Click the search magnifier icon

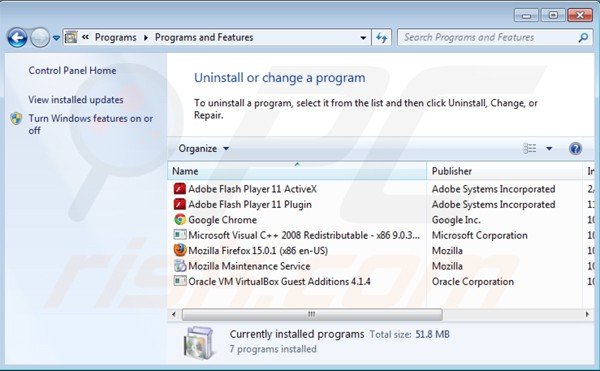click(583, 37)
